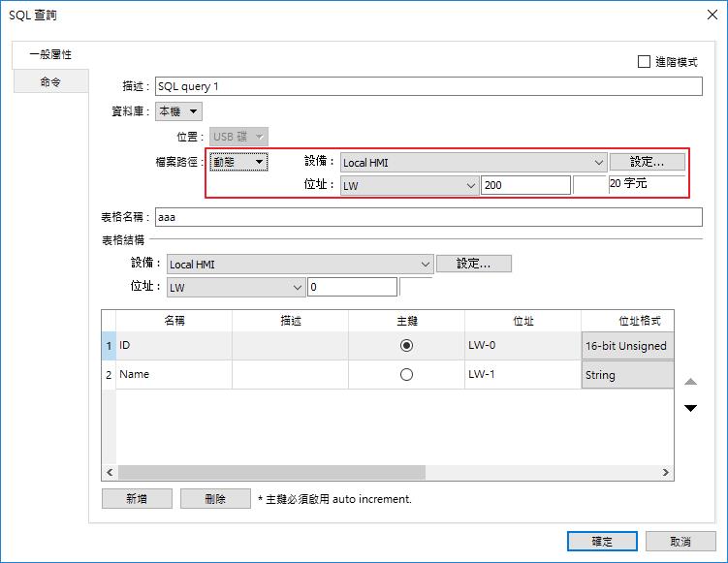Screen dimensions: 728x563
Task: Click the move row down arrow
Action: pyautogui.click(x=691, y=408)
